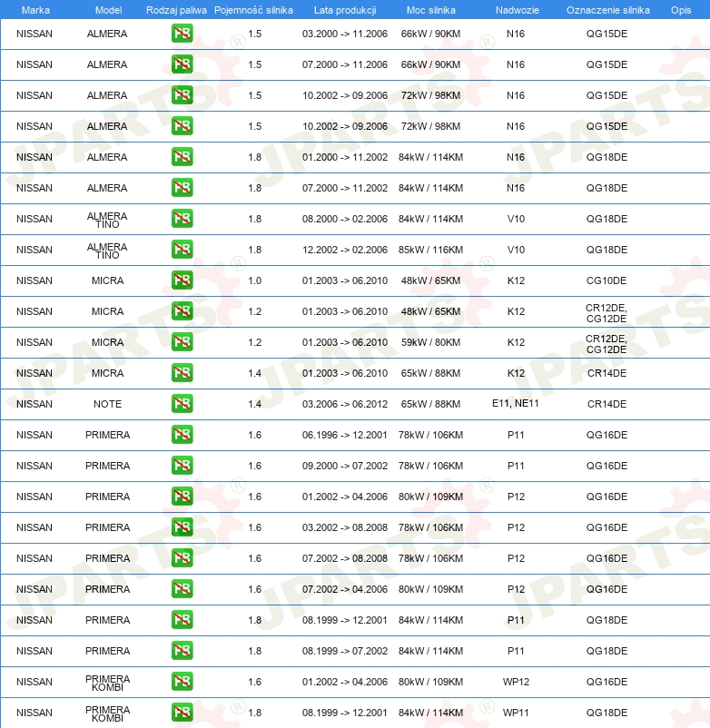Click the Marka column header
The height and width of the screenshot is (728, 710).
click(35, 10)
